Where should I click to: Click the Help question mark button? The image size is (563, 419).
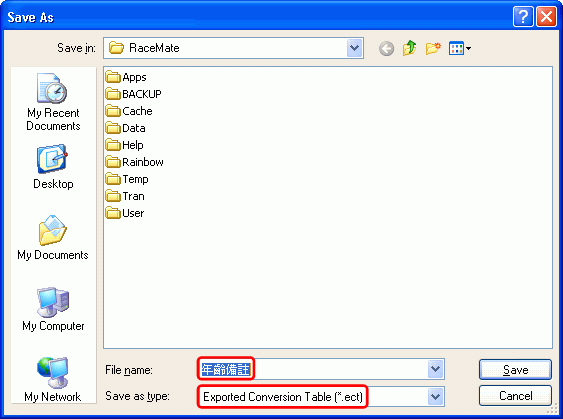(x=523, y=17)
